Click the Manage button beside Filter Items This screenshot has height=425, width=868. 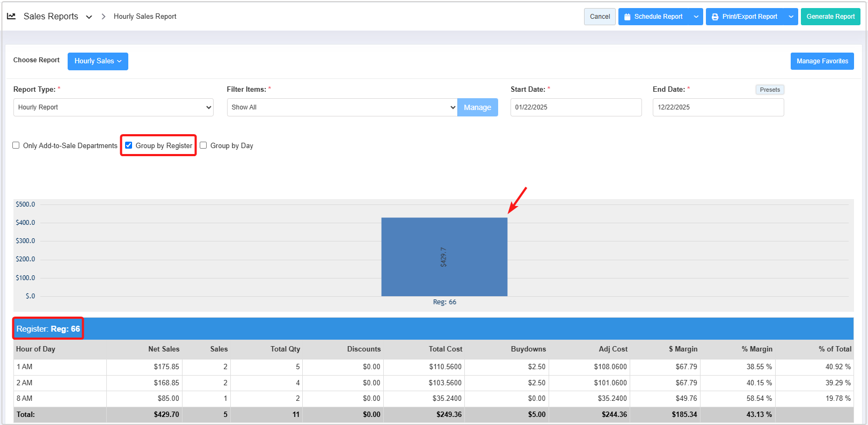477,107
